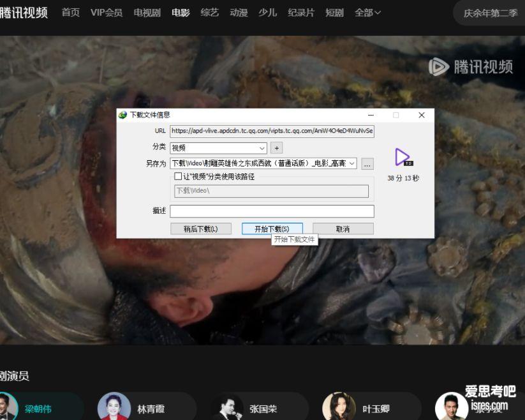Click the 38 分 13 秒 duration text

click(403, 178)
